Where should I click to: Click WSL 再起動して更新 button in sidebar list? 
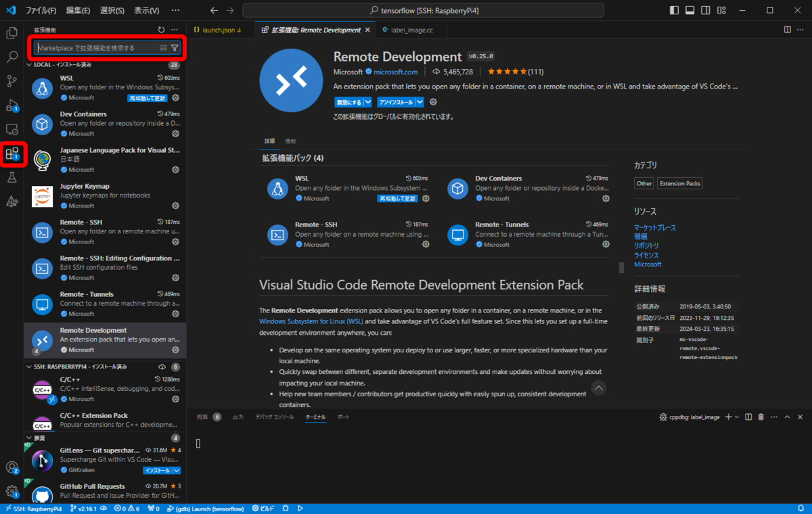(147, 98)
